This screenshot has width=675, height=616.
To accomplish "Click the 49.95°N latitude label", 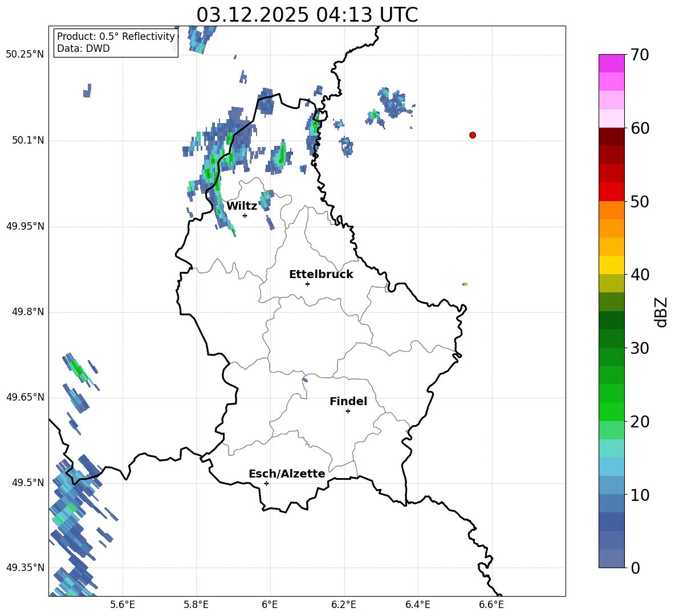I will (25, 226).
